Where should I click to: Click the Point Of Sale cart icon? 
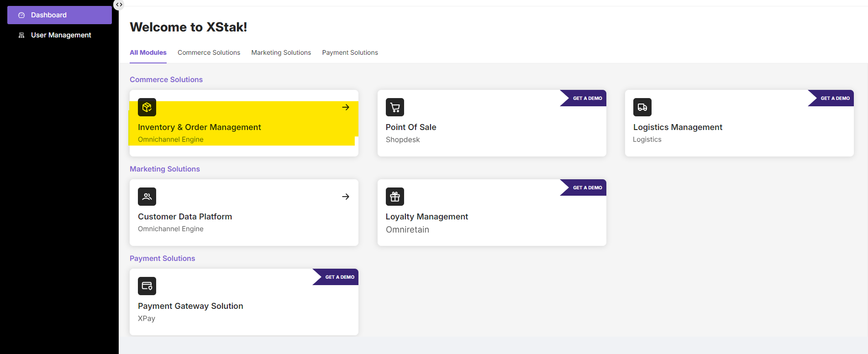395,107
